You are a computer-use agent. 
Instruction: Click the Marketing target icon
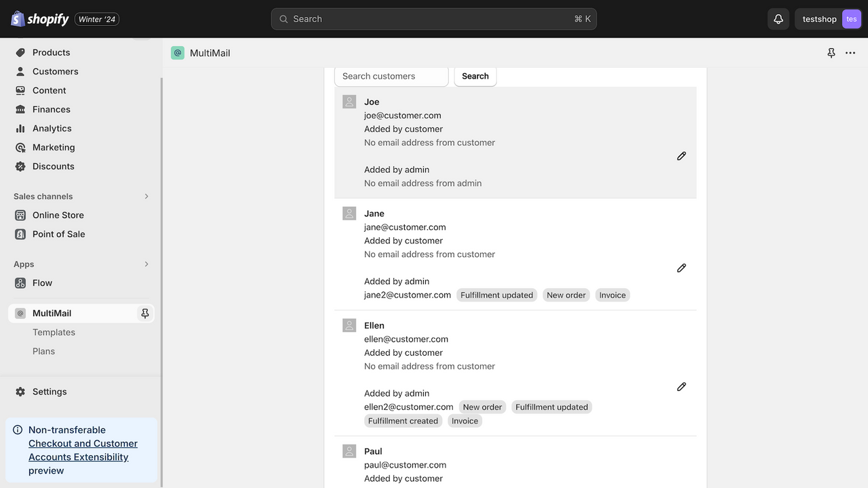(20, 147)
